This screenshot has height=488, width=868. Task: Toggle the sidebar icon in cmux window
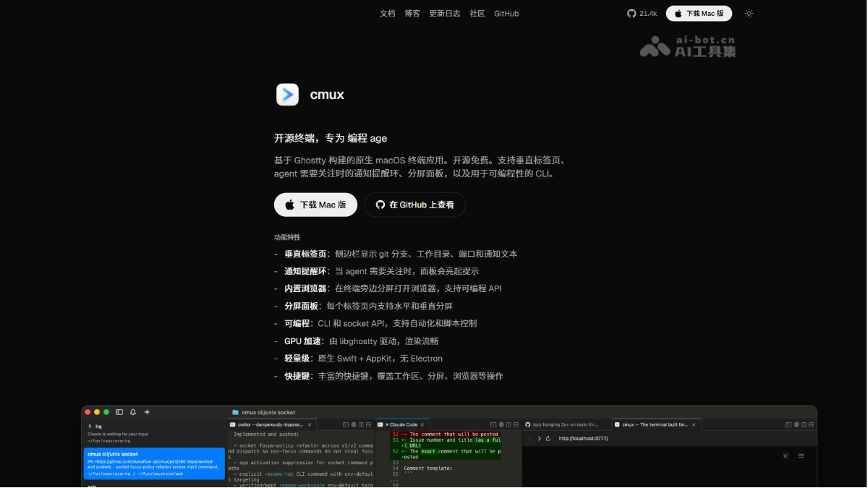(119, 412)
